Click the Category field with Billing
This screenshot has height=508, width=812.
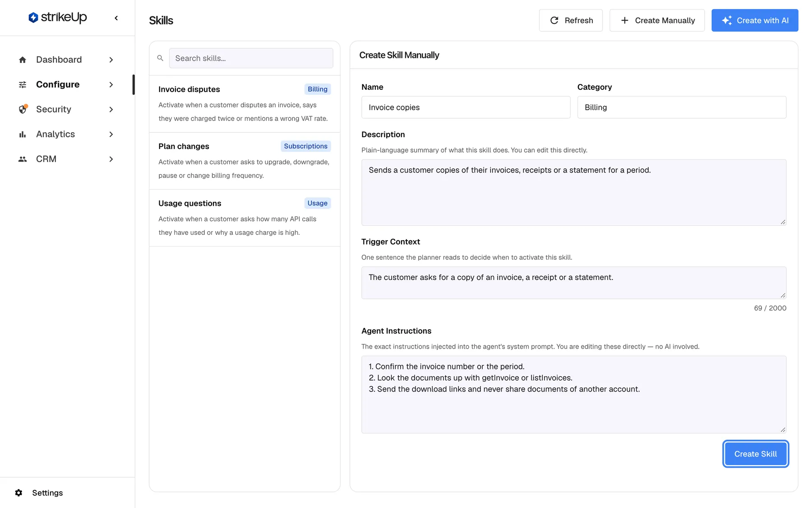pos(682,107)
